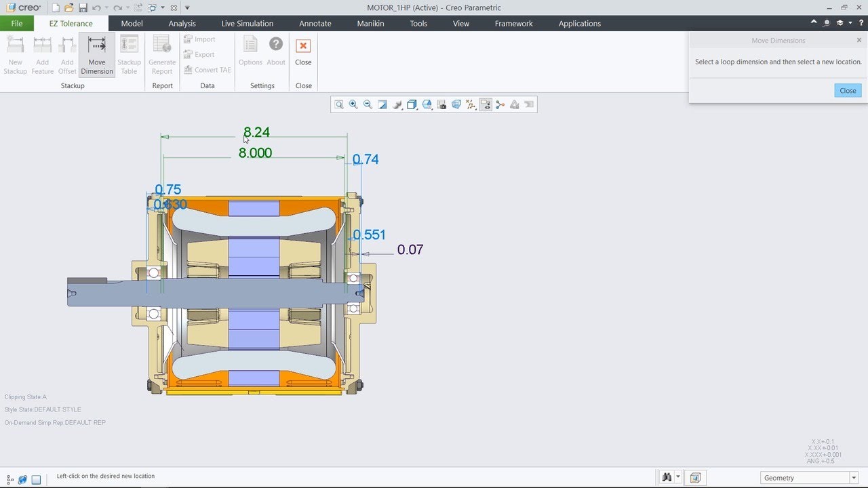Click Add Feature in the Stackup group

[x=42, y=56]
